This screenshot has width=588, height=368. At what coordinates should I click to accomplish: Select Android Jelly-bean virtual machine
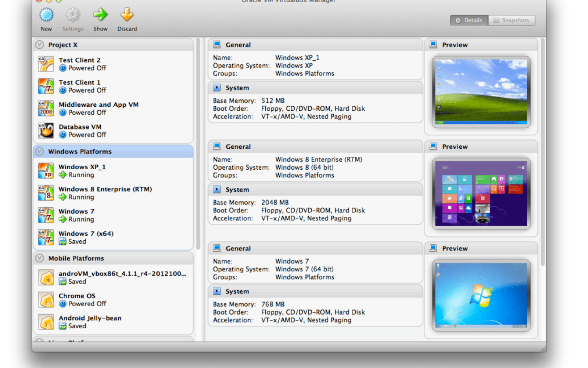tap(90, 319)
